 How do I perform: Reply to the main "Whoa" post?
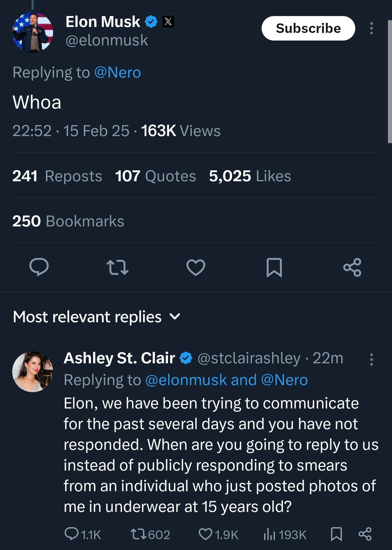click(39, 267)
